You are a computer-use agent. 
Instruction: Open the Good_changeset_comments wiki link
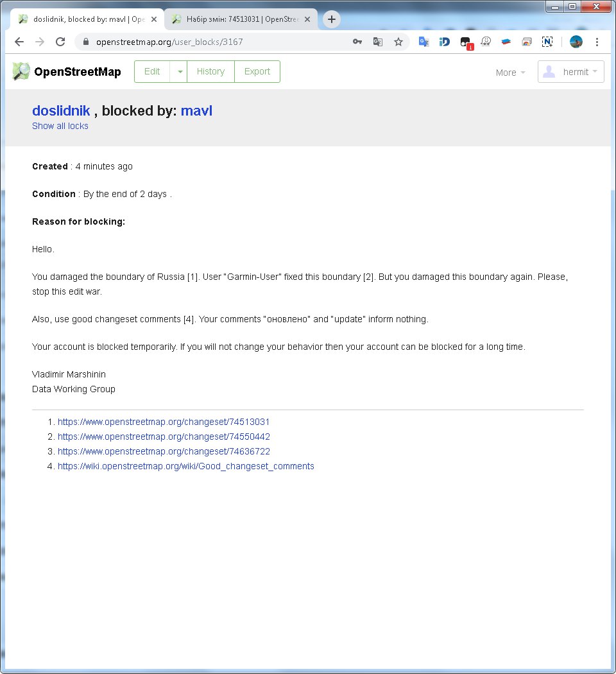point(186,466)
